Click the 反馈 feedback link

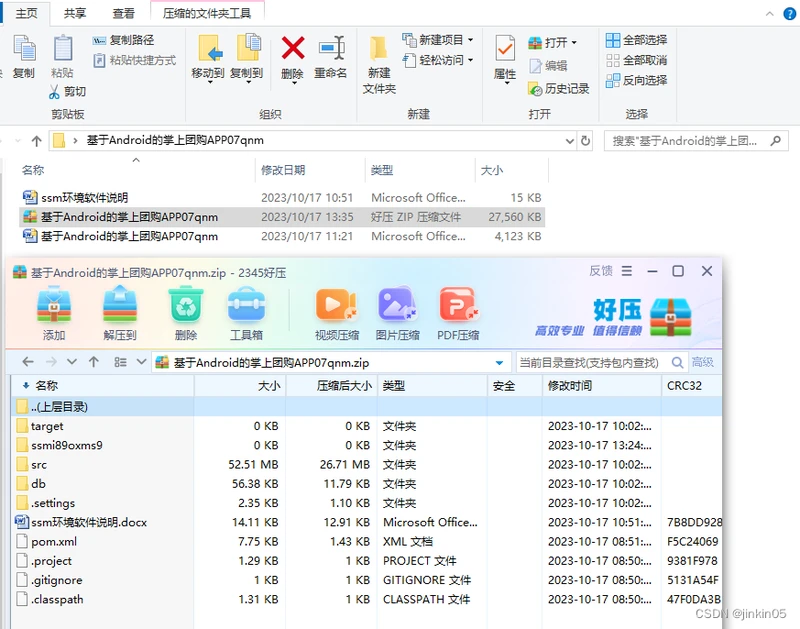point(601,271)
